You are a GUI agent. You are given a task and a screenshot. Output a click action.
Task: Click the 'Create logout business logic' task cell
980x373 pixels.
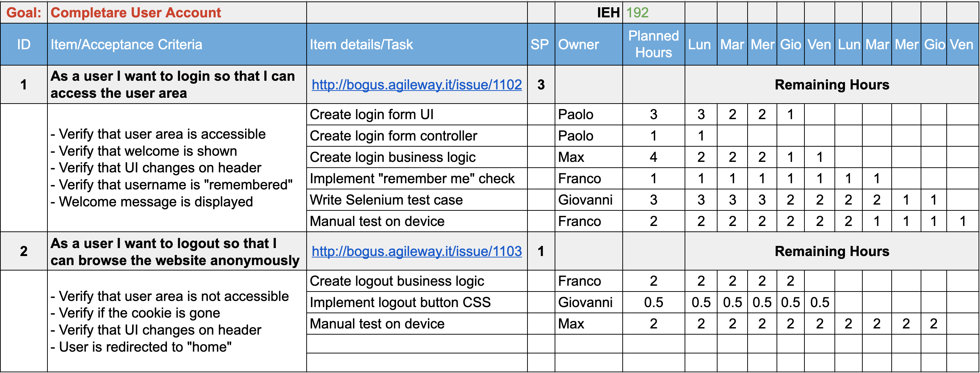(397, 281)
